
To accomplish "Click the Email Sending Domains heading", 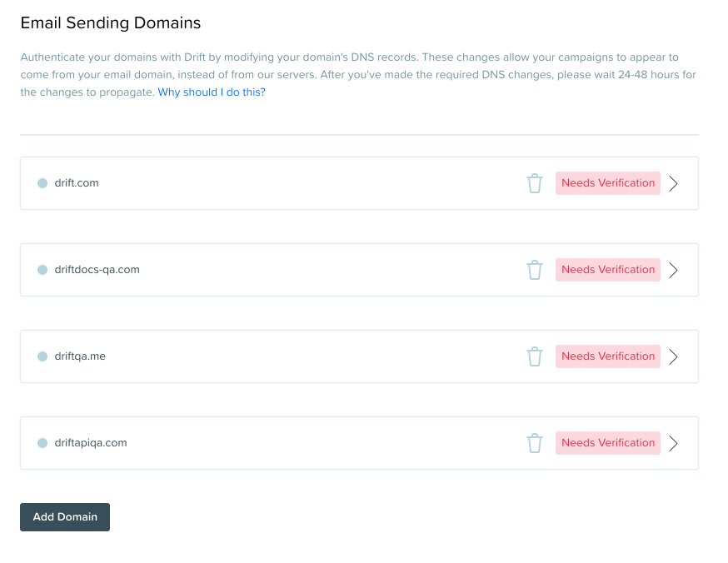I will click(x=111, y=23).
